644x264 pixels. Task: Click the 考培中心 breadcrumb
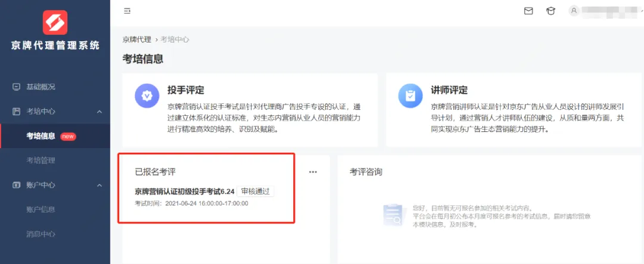pos(175,39)
